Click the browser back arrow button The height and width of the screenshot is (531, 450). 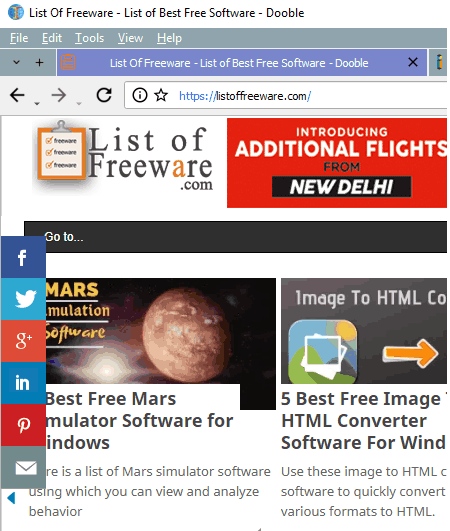17,95
